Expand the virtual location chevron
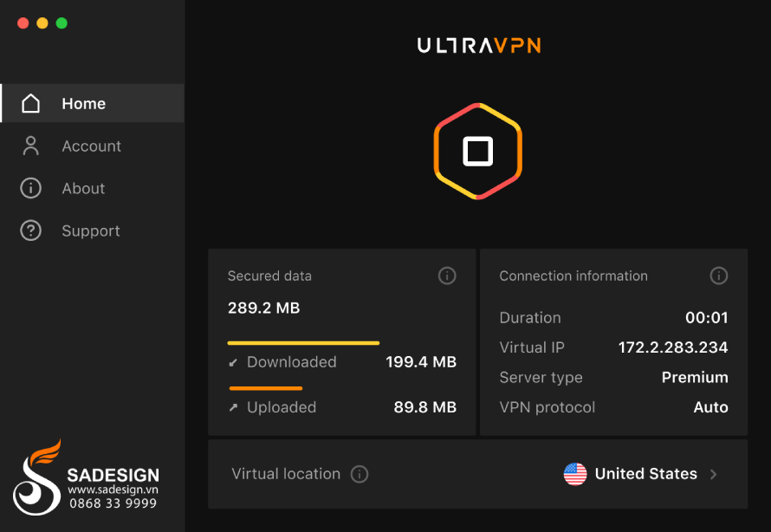This screenshot has width=771, height=532. tap(714, 474)
